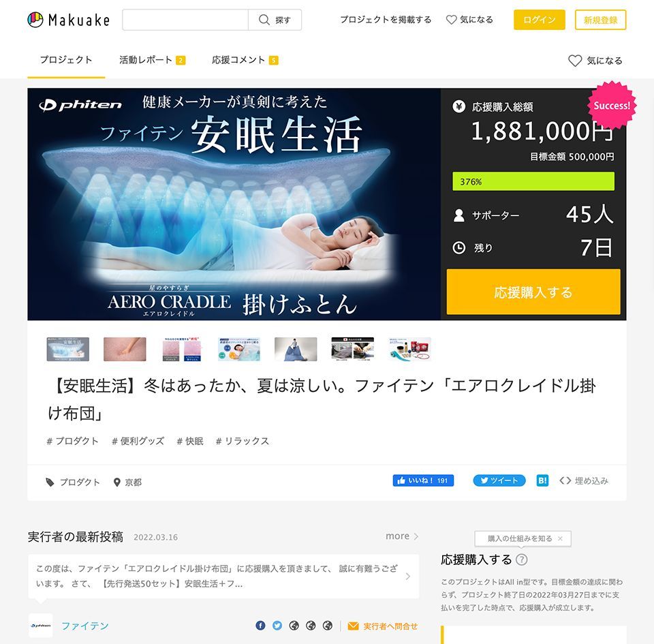
Task: Expand the latest post message chevron
Action: pos(408,577)
